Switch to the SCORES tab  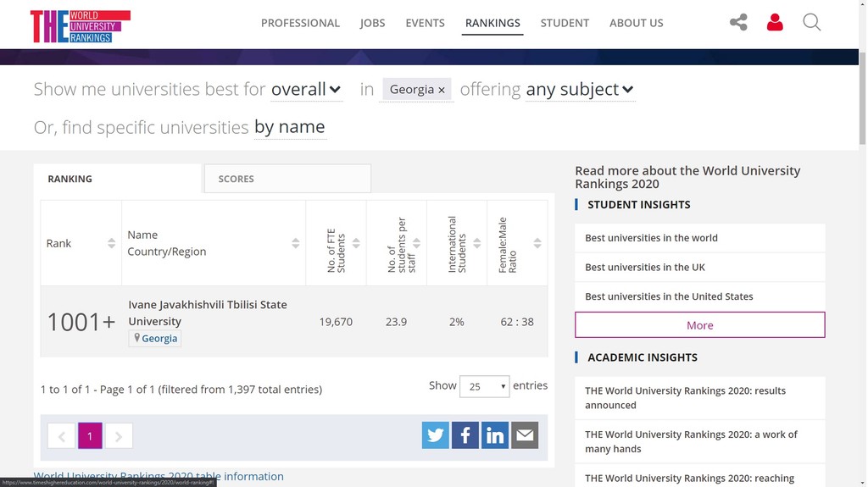click(287, 178)
